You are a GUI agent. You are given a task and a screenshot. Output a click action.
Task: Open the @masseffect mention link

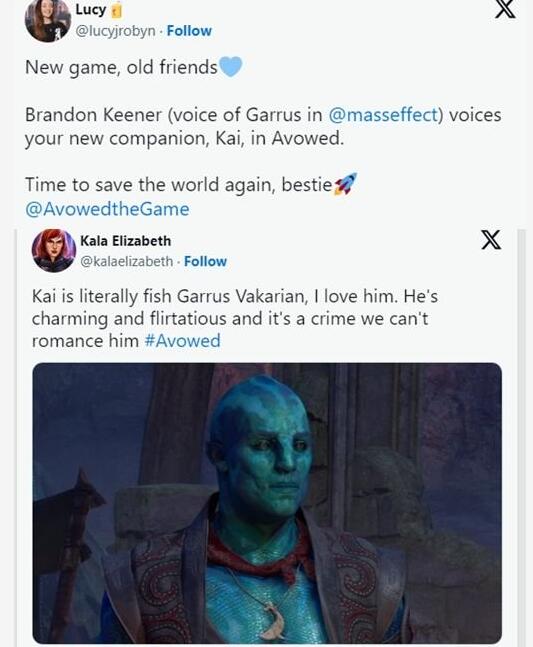click(x=382, y=115)
